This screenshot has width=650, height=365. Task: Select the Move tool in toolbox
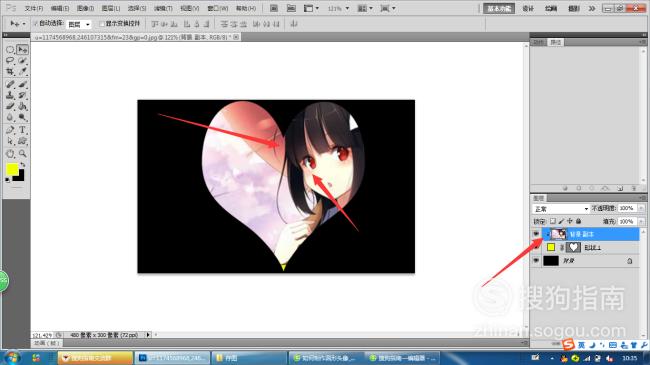[x=22, y=50]
